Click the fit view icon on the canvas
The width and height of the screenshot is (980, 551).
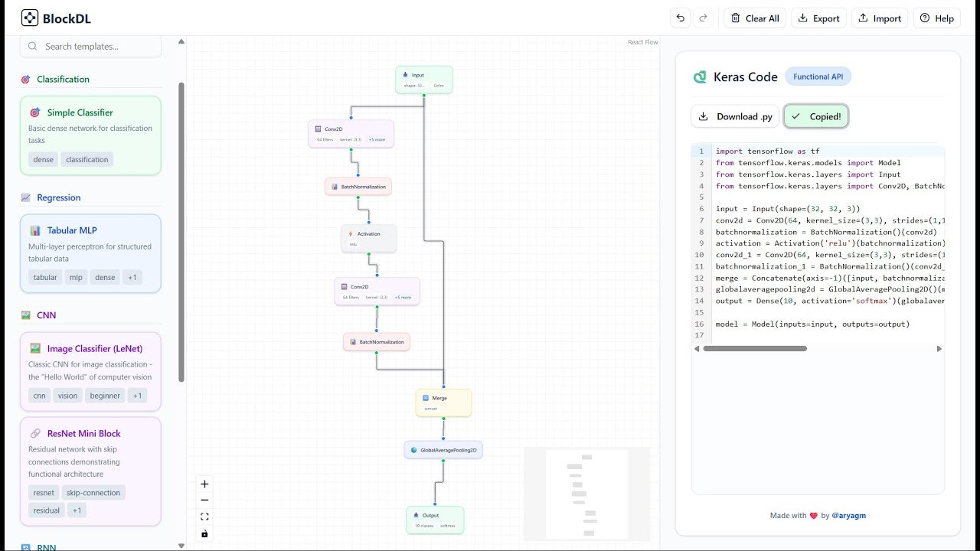[x=204, y=517]
